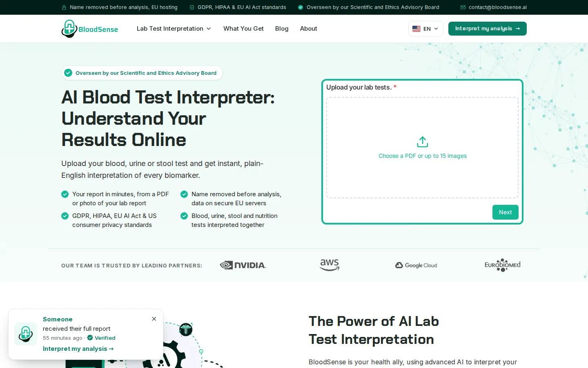The height and width of the screenshot is (368, 588).
Task: Click the Eurobiomed partner logo
Action: tap(503, 265)
